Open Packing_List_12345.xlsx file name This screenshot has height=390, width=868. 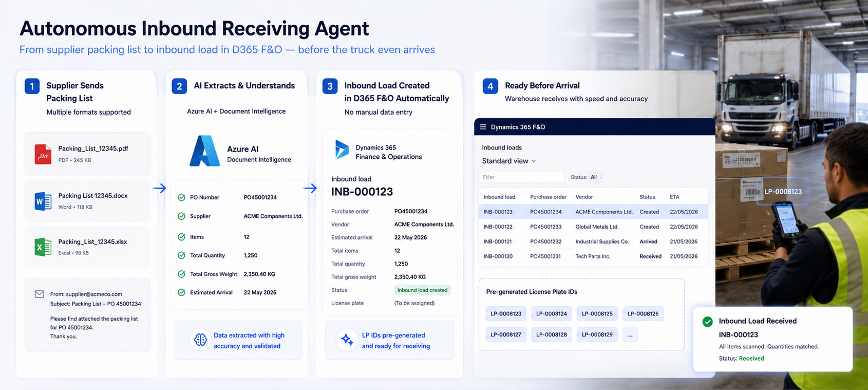click(92, 242)
